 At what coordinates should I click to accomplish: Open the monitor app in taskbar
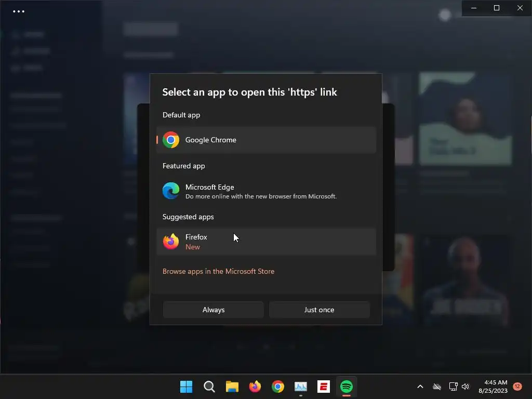[x=301, y=387]
